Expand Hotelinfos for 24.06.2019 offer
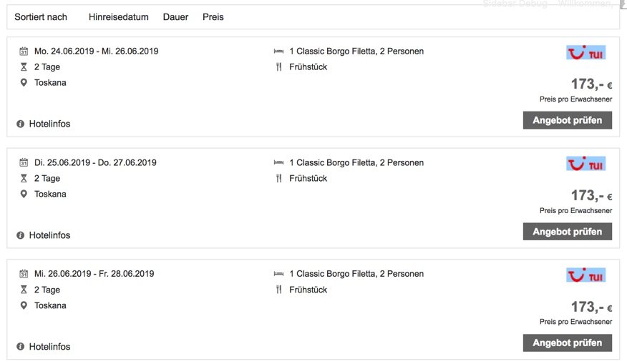This screenshot has height=364, width=627. (x=49, y=124)
